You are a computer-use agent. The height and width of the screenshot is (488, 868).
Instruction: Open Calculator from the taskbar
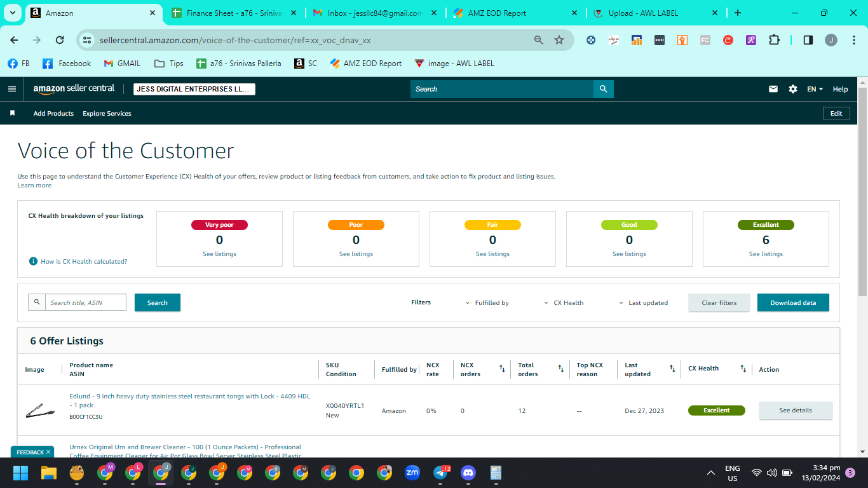click(496, 473)
